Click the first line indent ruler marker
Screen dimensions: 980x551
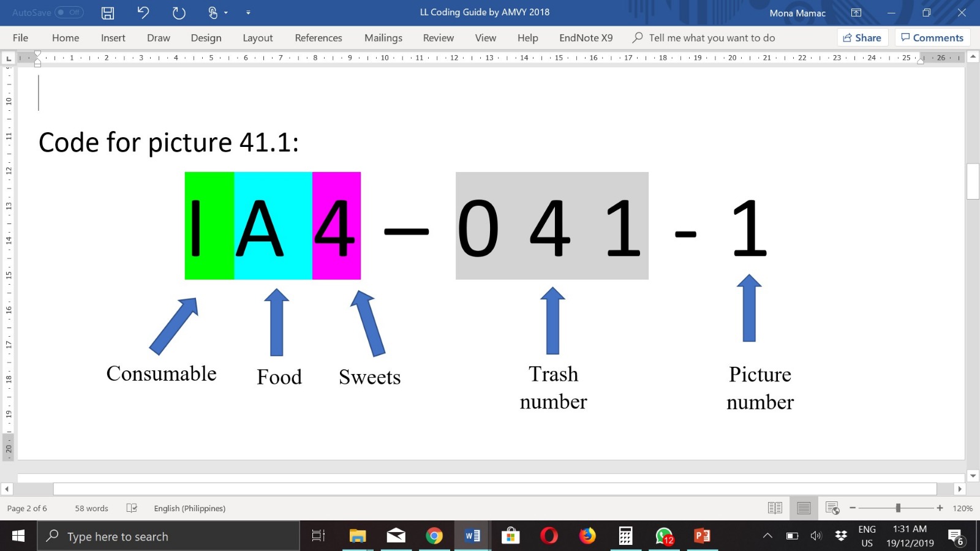pyautogui.click(x=37, y=54)
